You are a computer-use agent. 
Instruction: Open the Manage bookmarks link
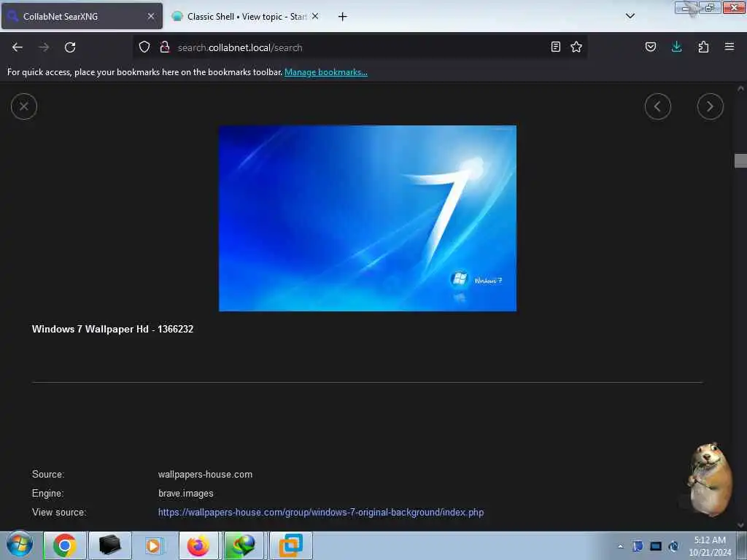[x=326, y=72]
